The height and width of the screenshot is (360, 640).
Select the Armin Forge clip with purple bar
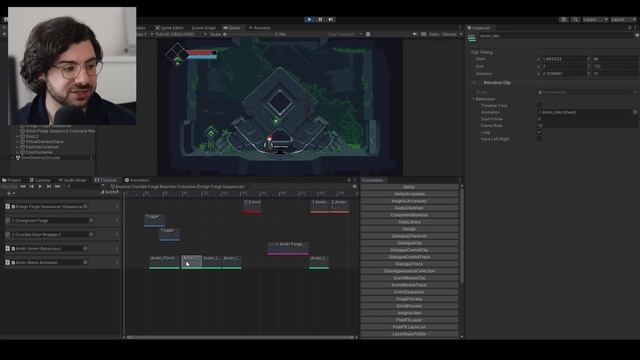point(288,248)
